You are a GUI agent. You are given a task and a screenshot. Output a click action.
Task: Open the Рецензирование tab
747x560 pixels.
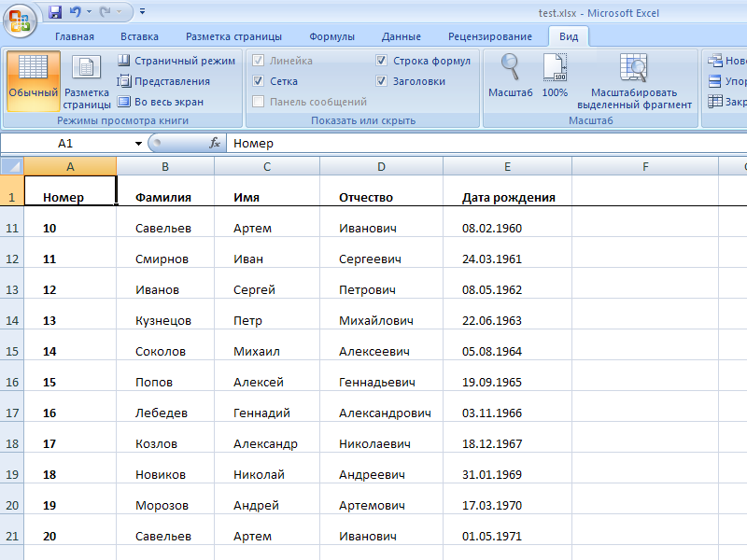click(489, 36)
